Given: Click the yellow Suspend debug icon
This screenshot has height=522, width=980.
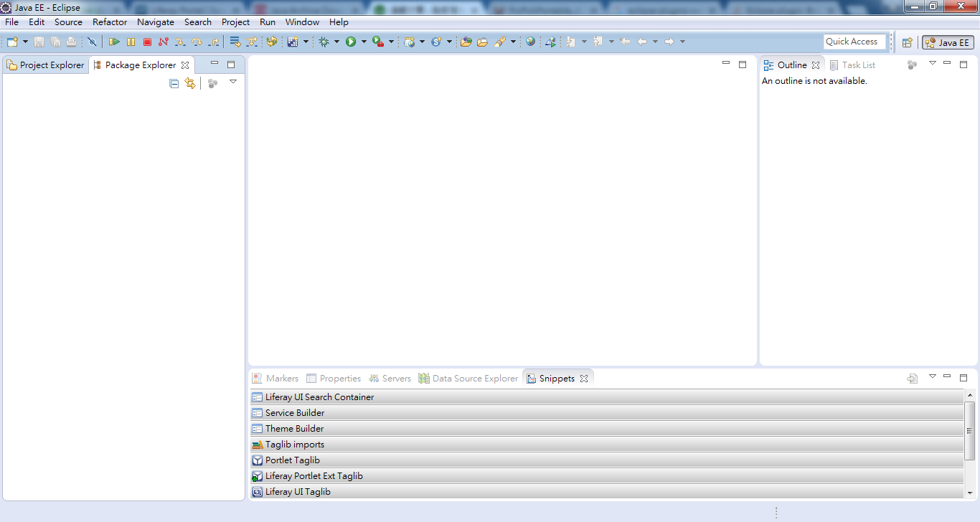Looking at the screenshot, I should (x=131, y=42).
